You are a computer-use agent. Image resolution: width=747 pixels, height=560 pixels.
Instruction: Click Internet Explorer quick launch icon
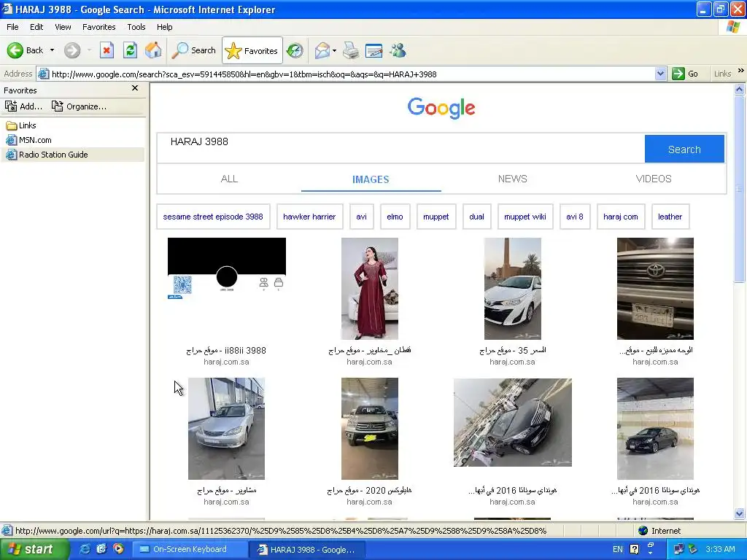coord(85,549)
